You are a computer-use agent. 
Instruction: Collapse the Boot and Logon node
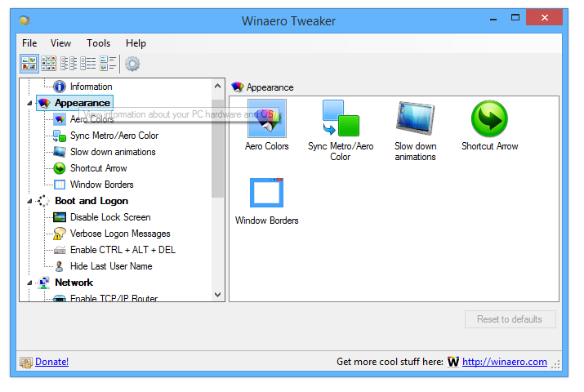click(x=29, y=202)
